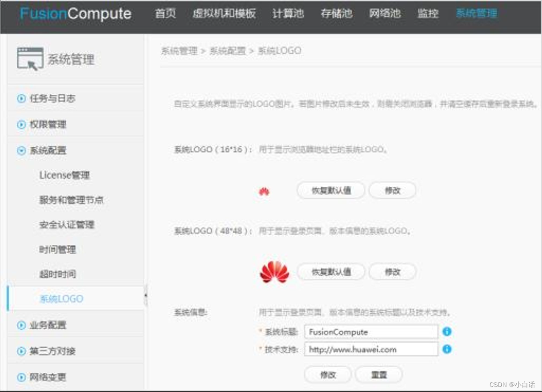Image resolution: width=542 pixels, height=392 pixels.
Task: Open the 计算池 top menu
Action: (288, 14)
